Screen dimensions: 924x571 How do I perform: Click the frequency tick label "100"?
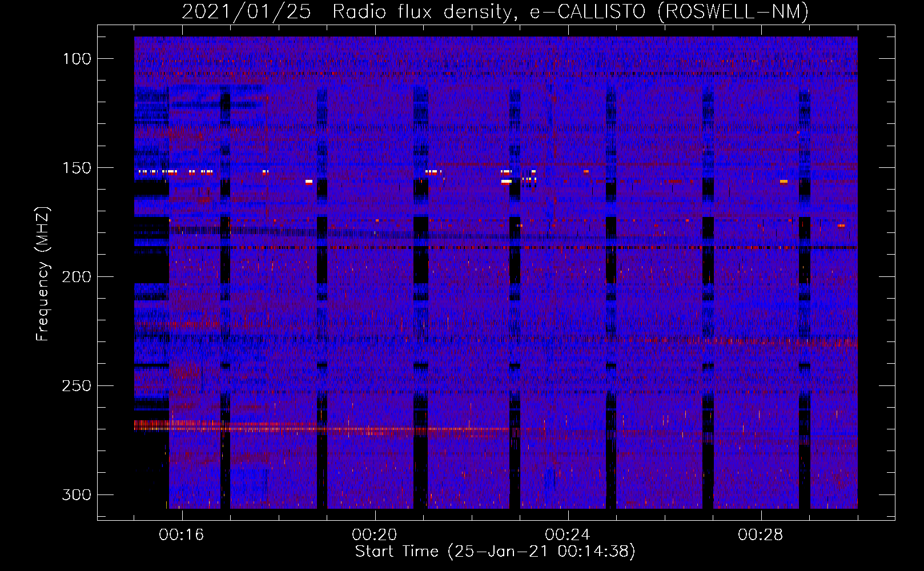pyautogui.click(x=77, y=59)
